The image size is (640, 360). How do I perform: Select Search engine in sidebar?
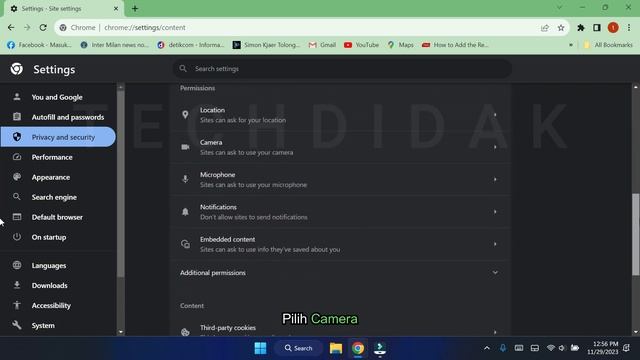coord(58,197)
